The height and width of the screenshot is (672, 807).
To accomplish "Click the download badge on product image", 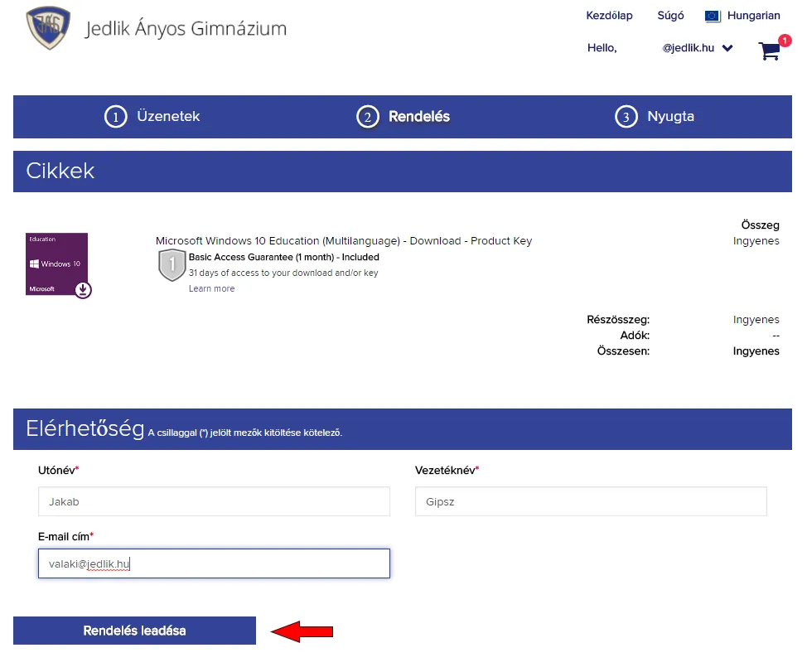I will [x=83, y=289].
